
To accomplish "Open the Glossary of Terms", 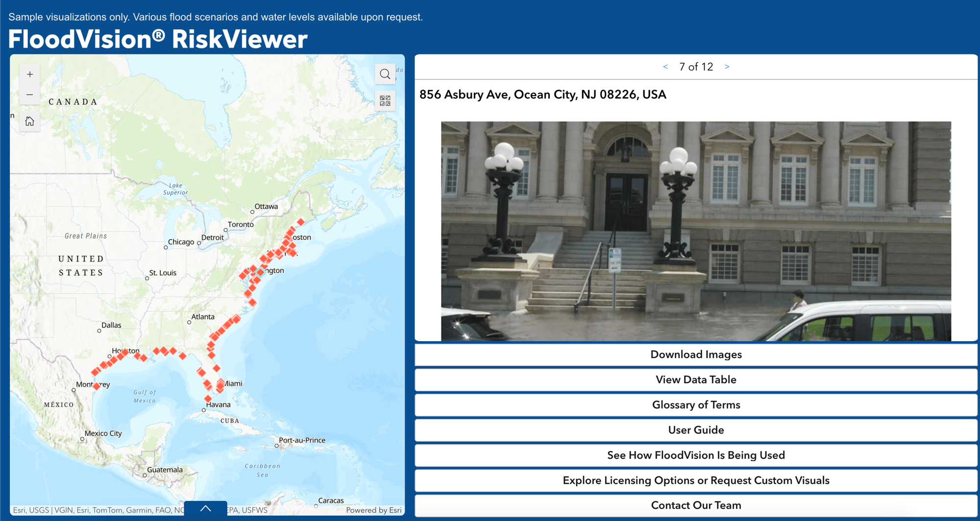I will coord(696,405).
